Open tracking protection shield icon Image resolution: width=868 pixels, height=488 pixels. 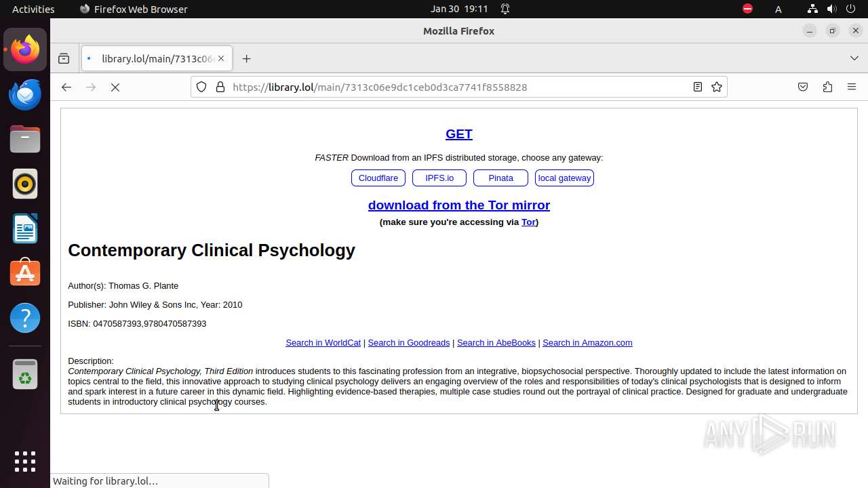pyautogui.click(x=201, y=87)
